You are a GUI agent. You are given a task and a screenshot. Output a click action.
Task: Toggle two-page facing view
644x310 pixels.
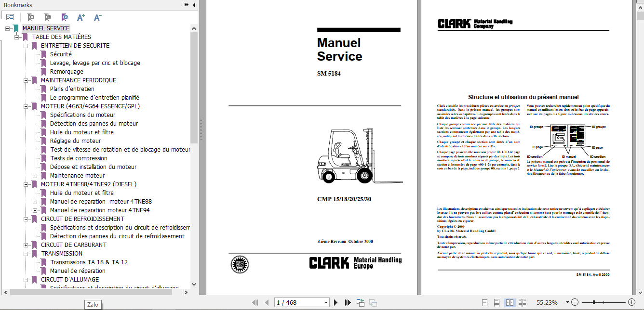pyautogui.click(x=510, y=303)
